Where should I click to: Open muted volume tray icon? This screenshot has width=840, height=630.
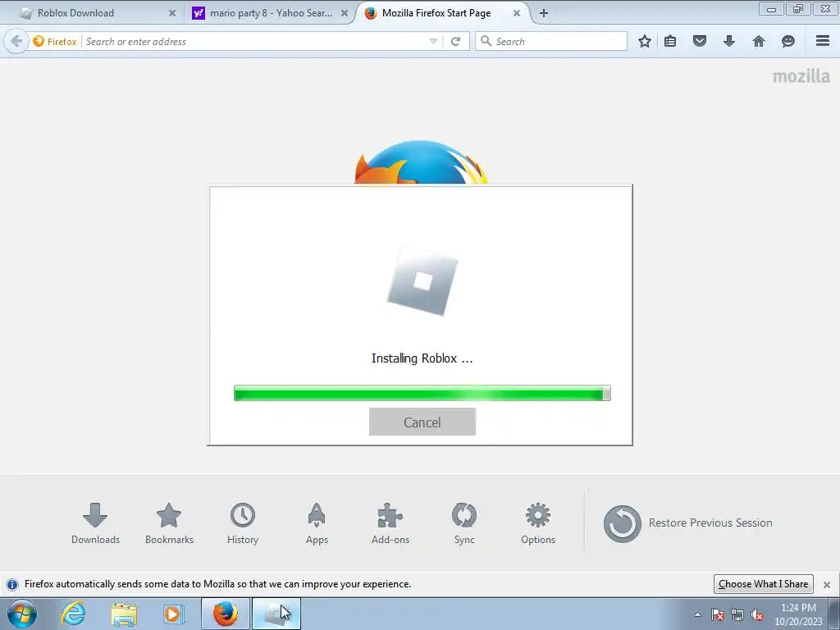757,614
